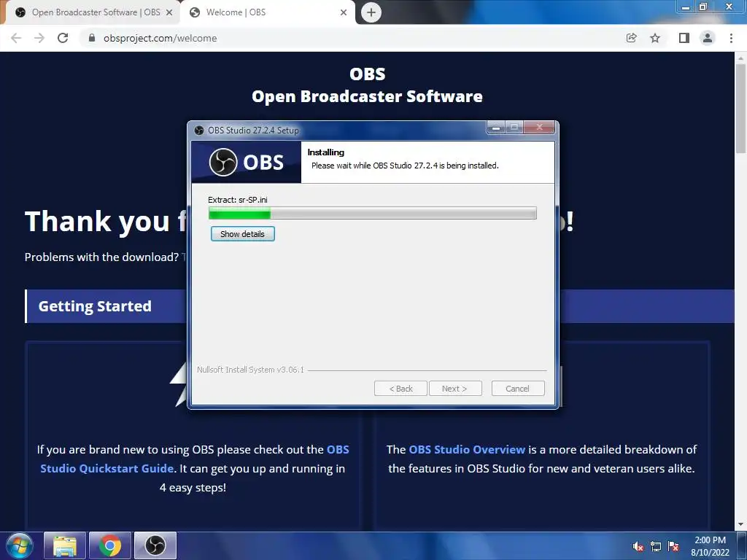The width and height of the screenshot is (747, 560).
Task: Open the OBS Studio Overview link
Action: click(467, 449)
